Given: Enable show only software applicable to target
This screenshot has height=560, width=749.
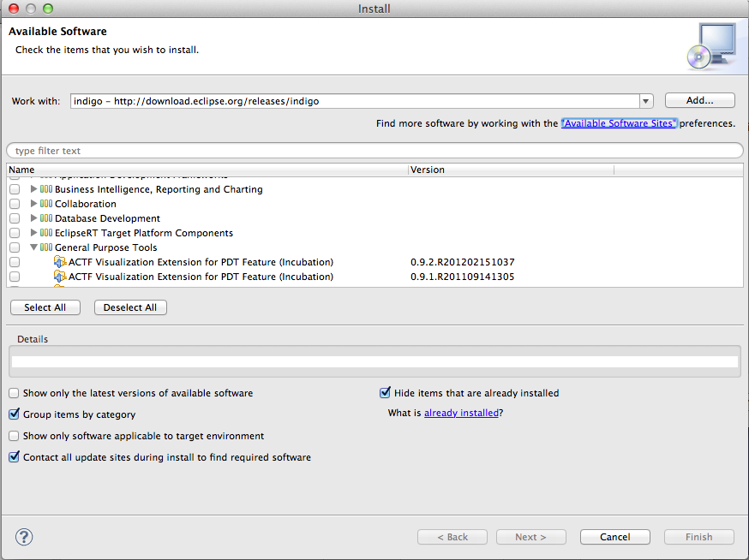Looking at the screenshot, I should tap(14, 436).
